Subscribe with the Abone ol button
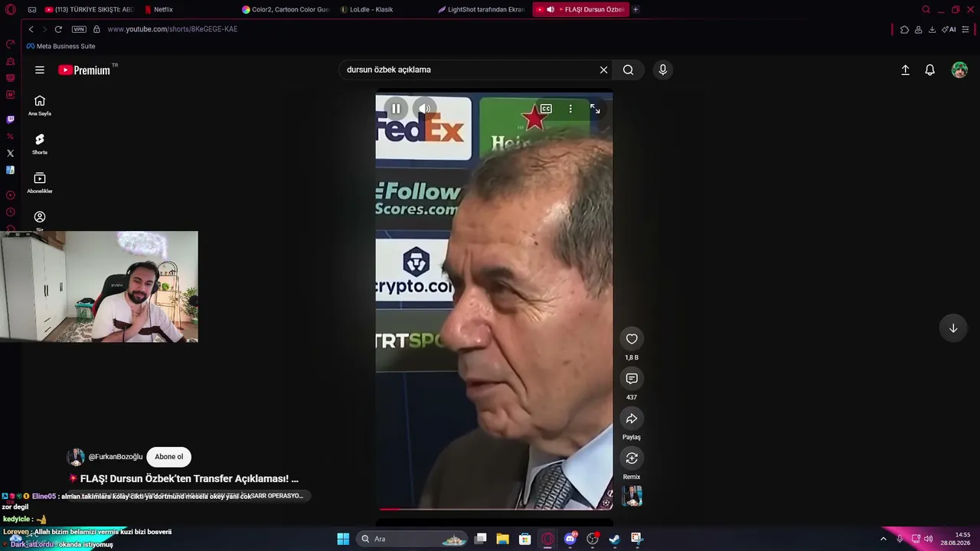 click(169, 457)
